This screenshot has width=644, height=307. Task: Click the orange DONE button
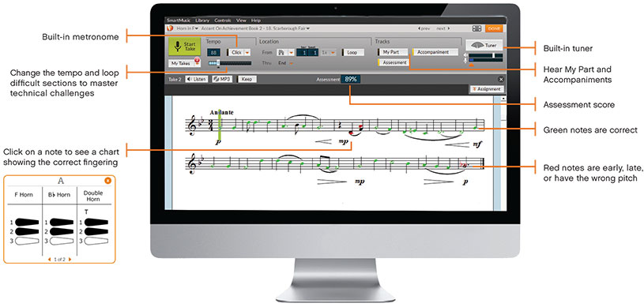point(494,28)
